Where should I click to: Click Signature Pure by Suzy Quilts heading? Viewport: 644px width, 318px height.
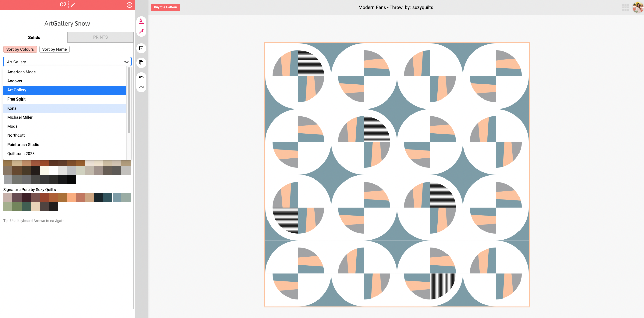(30, 190)
